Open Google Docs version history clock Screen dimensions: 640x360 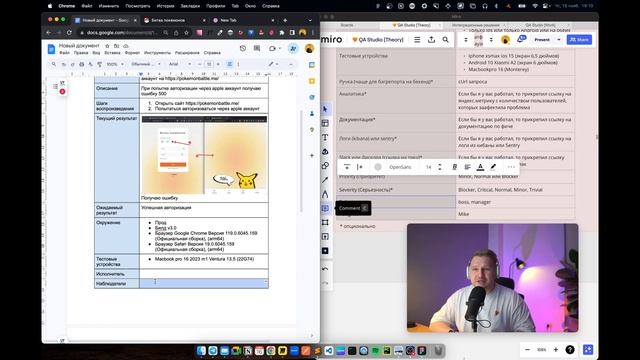pos(243,49)
